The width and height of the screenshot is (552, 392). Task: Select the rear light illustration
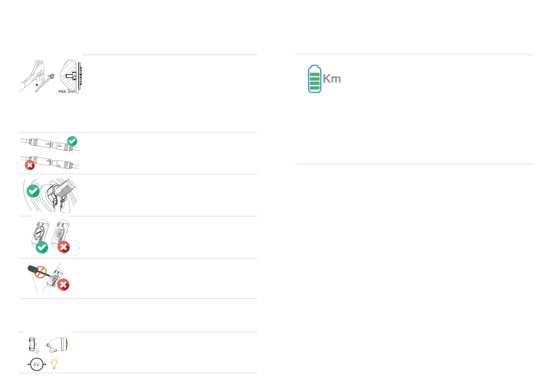33,345
